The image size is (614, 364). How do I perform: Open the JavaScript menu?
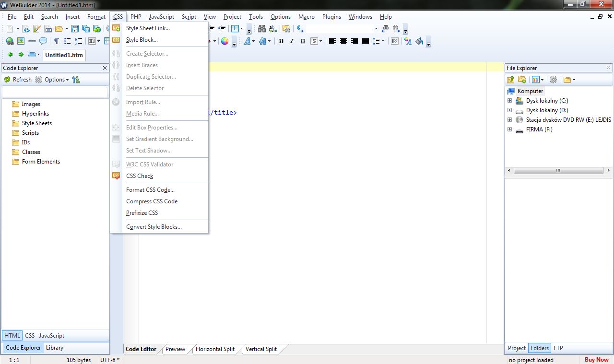(162, 17)
